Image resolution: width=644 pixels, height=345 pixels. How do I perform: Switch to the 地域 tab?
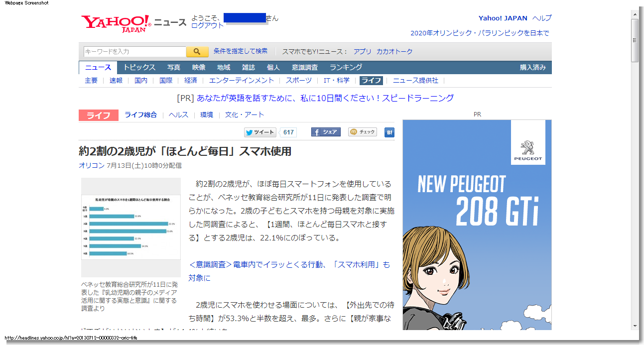pos(224,68)
